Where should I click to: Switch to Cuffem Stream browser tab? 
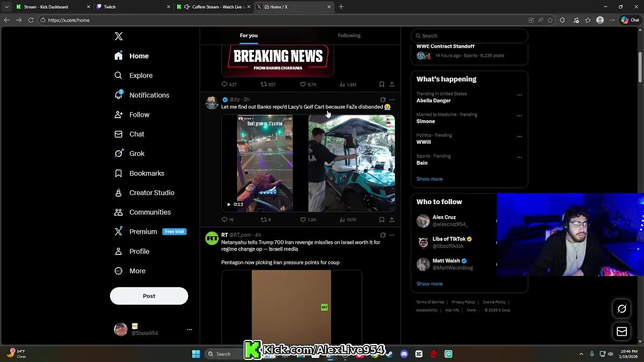coord(214,7)
